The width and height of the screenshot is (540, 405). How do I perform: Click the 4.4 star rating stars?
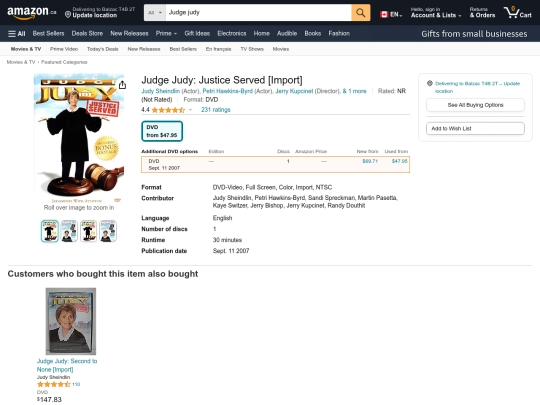(x=168, y=110)
